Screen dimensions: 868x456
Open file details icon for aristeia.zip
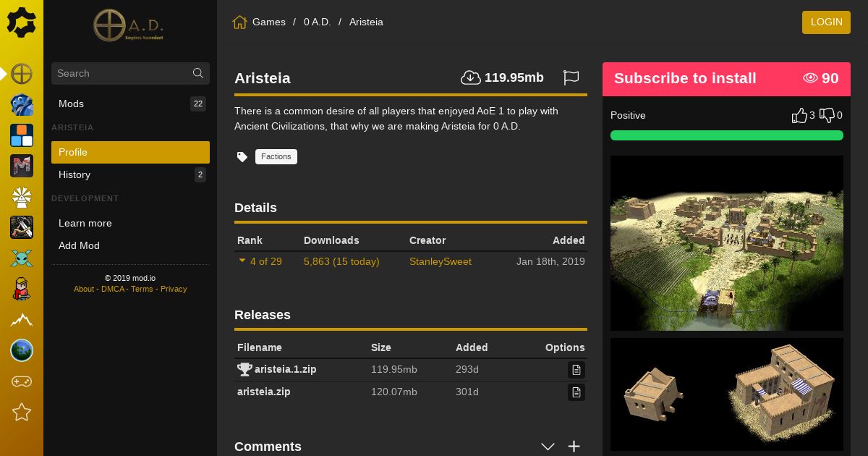[x=576, y=392]
